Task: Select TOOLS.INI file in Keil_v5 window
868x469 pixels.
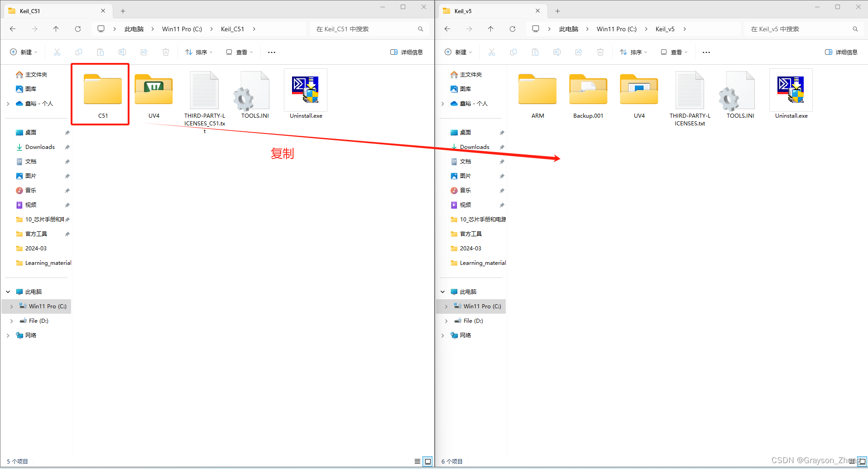Action: [740, 94]
